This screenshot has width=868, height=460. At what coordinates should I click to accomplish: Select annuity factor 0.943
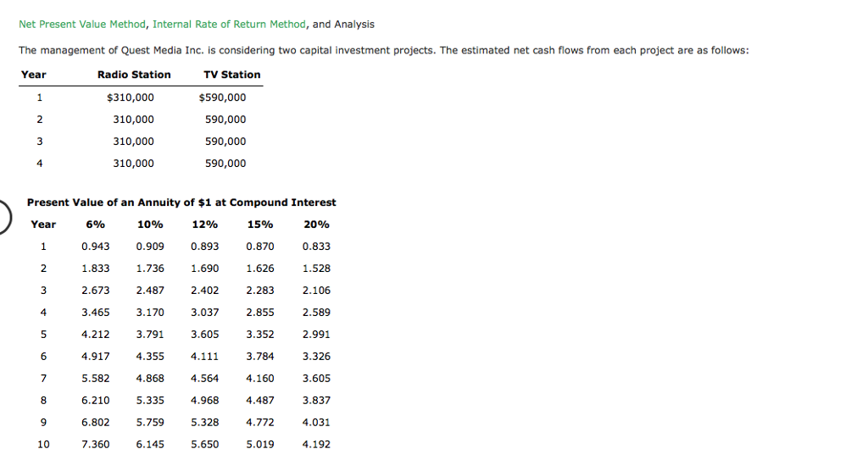95,247
